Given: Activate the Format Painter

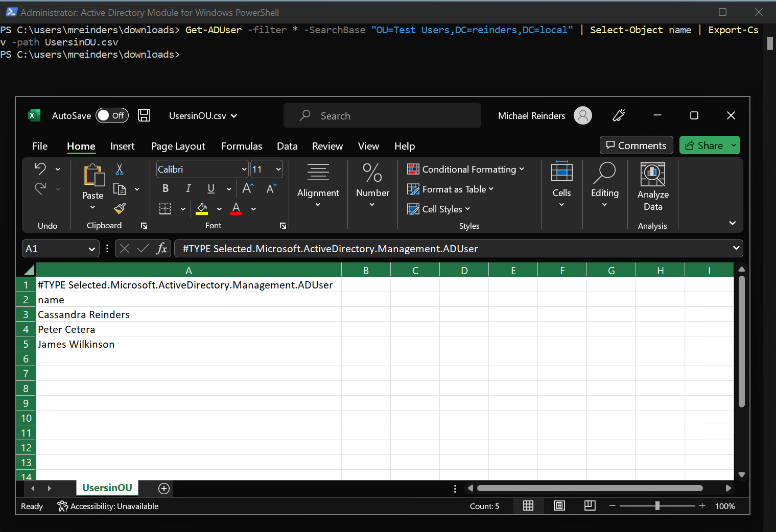Looking at the screenshot, I should point(119,208).
